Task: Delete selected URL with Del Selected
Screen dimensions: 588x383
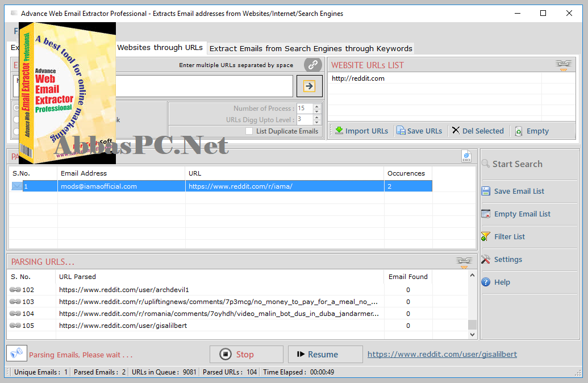Action: coord(478,131)
